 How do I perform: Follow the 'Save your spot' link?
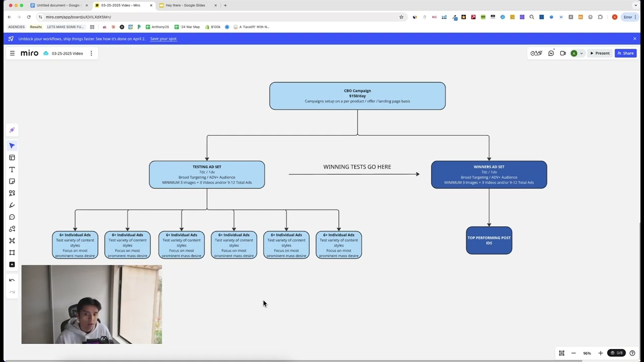[x=163, y=39]
